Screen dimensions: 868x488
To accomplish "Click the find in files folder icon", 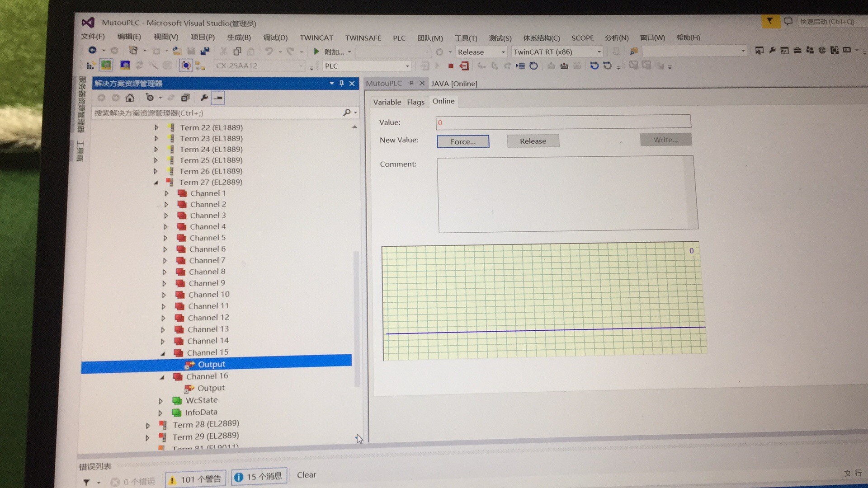I will 634,52.
